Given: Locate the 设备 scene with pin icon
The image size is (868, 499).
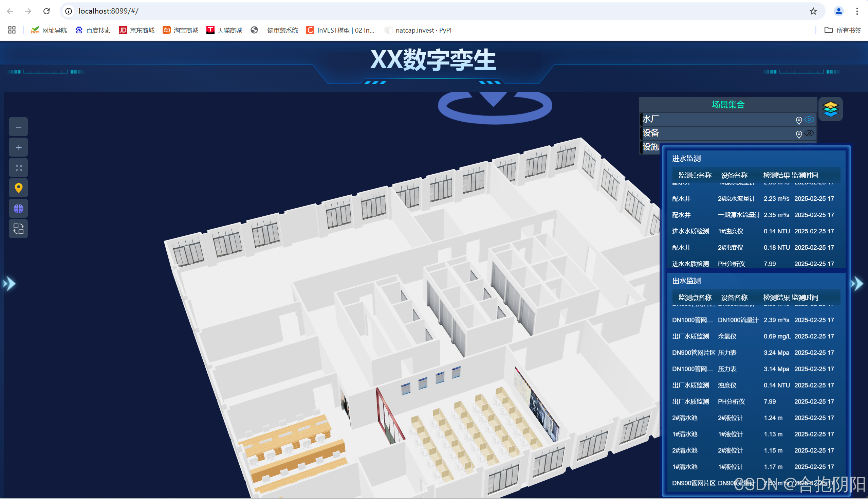Looking at the screenshot, I should pos(798,135).
